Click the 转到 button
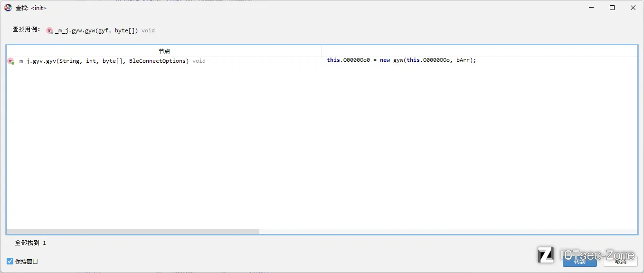644x273 pixels. 579,261
